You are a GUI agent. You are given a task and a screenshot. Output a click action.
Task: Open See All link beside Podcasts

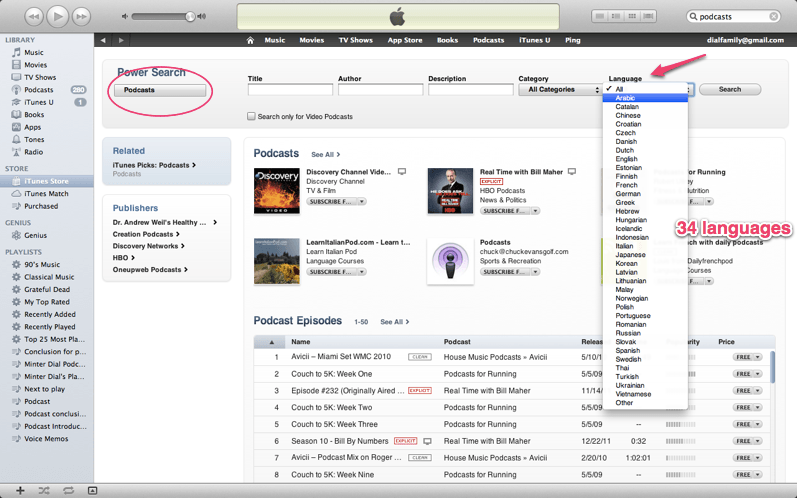325,154
